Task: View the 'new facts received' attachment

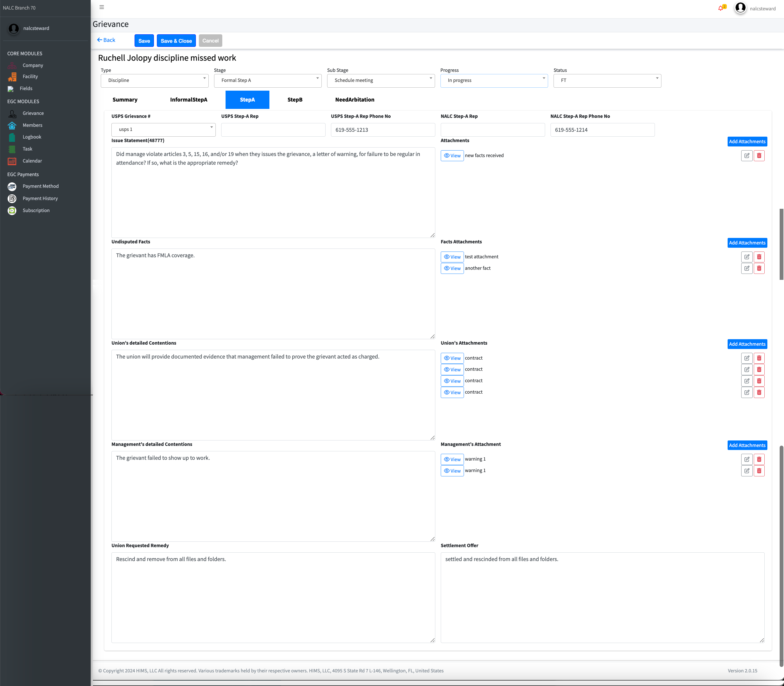Action: pos(452,156)
